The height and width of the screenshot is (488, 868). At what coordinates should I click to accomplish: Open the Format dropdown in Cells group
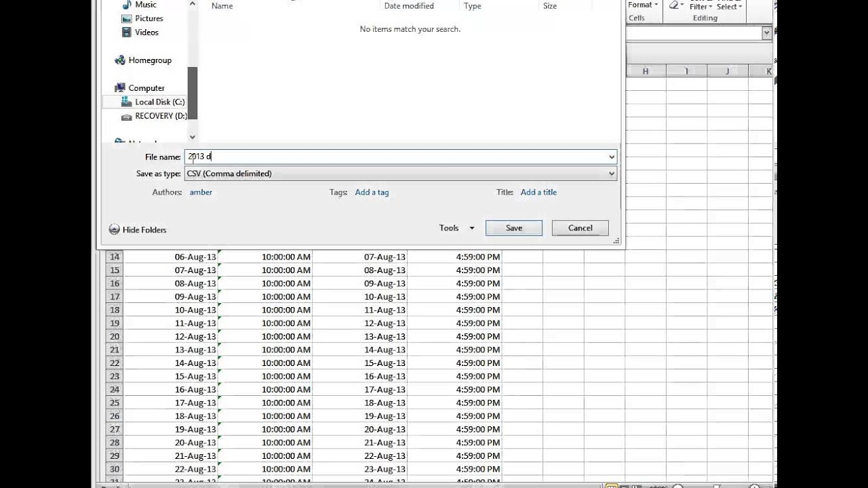642,5
